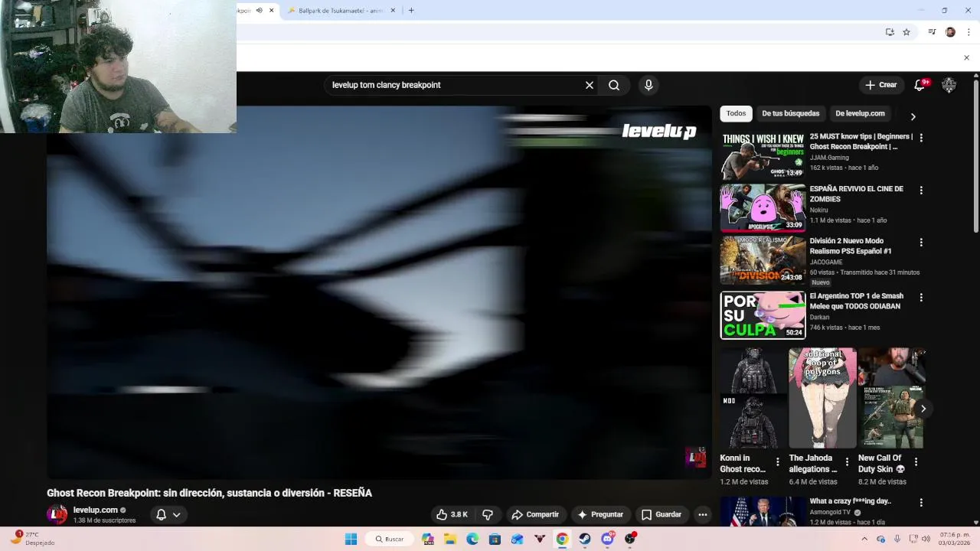
Task: Open options for Konni in Ghost Recon short
Action: [x=778, y=462]
